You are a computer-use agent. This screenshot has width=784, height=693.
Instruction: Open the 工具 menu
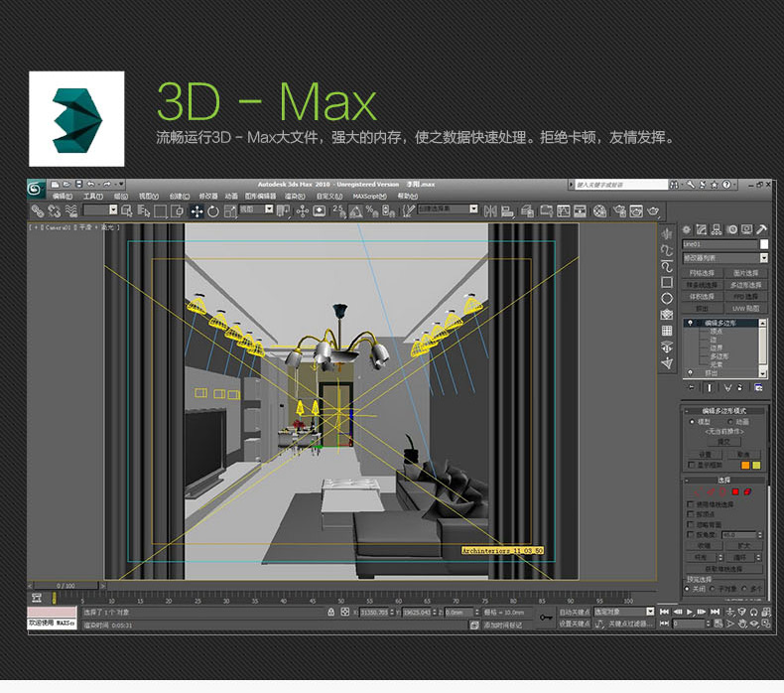[93, 197]
